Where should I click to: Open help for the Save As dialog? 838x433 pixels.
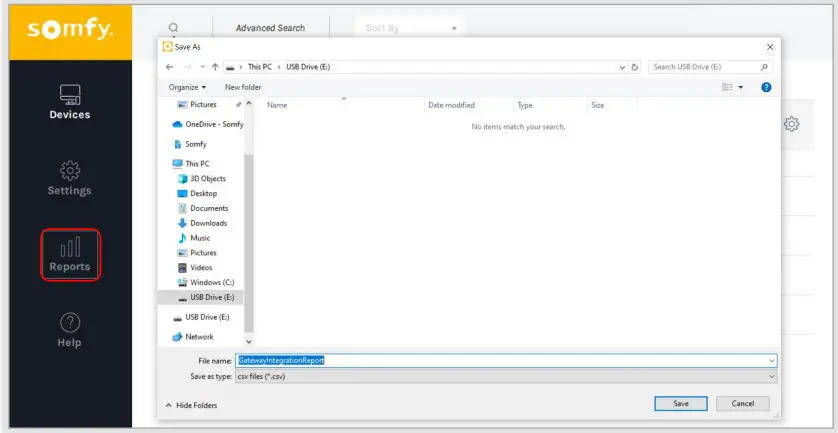click(766, 87)
